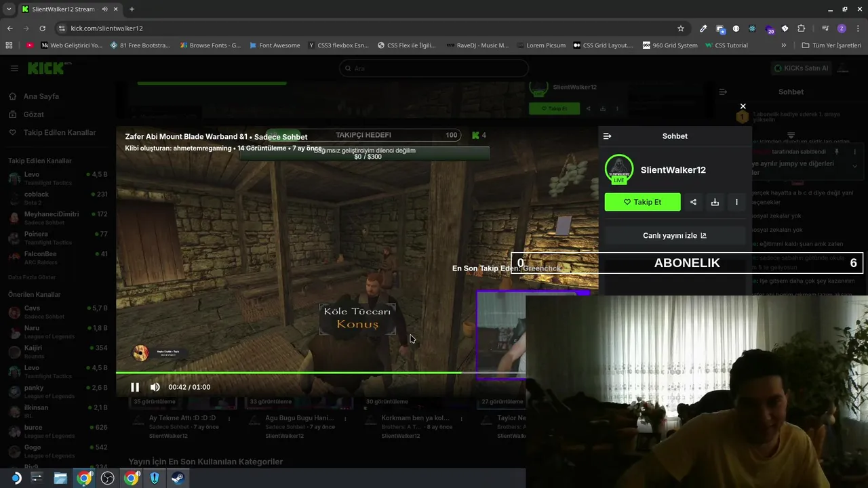Open recommended channel Cavs
The image size is (868, 488).
point(58,312)
